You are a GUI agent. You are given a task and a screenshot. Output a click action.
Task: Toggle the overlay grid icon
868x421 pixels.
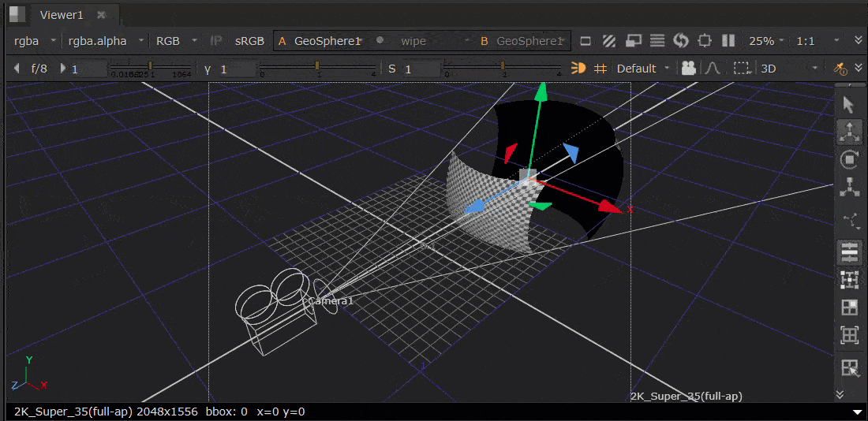tap(600, 69)
